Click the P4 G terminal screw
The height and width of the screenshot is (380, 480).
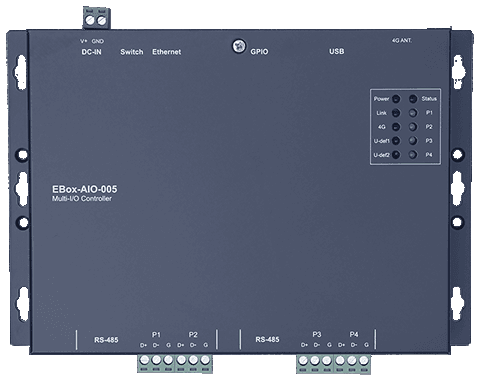coord(364,360)
